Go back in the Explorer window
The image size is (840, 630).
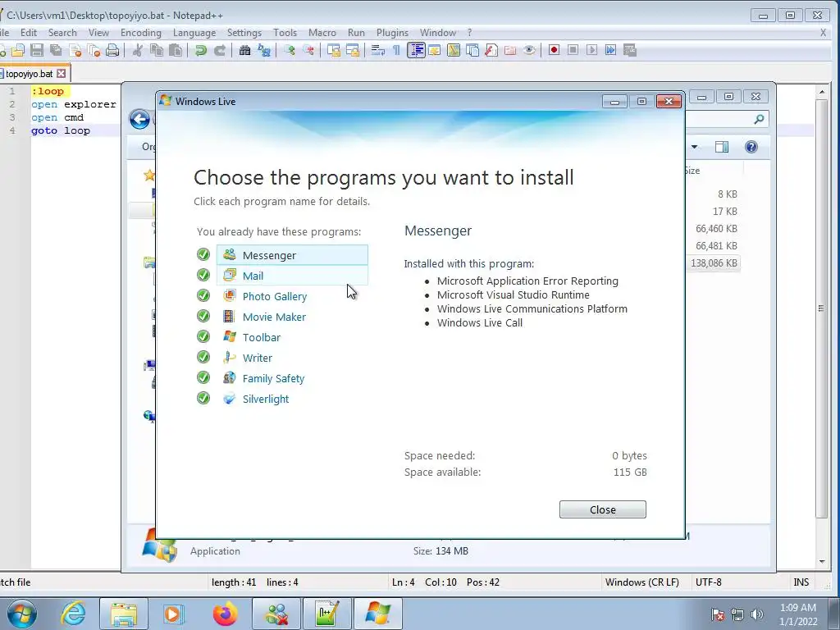click(x=139, y=120)
